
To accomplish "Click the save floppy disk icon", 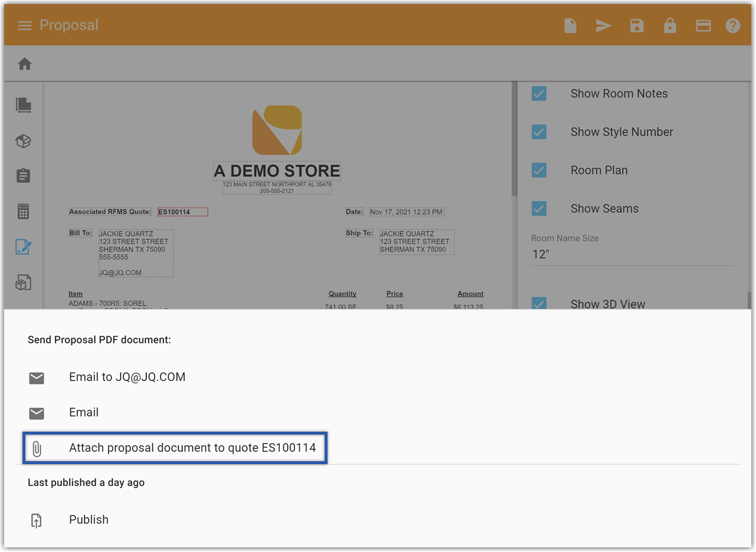I will point(637,25).
